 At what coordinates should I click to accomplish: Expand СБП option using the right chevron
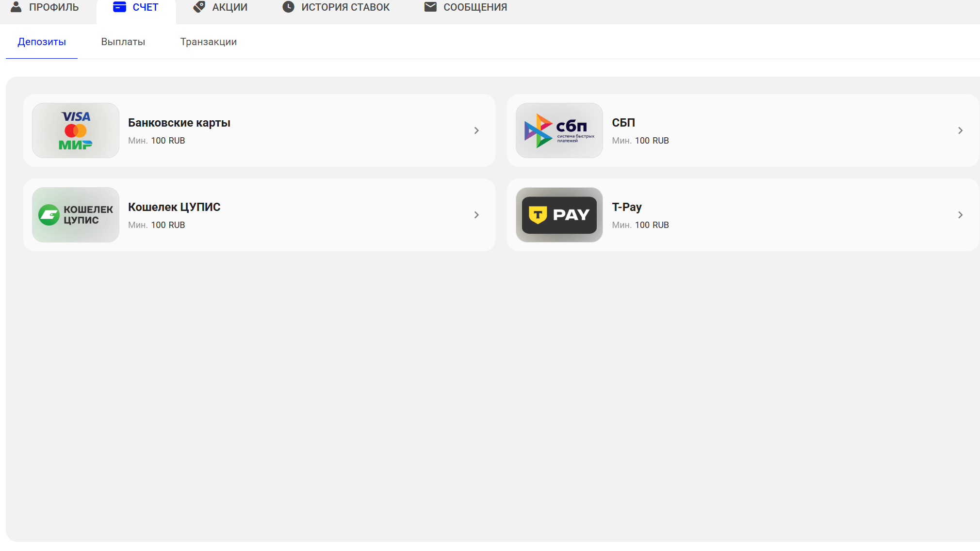[960, 130]
